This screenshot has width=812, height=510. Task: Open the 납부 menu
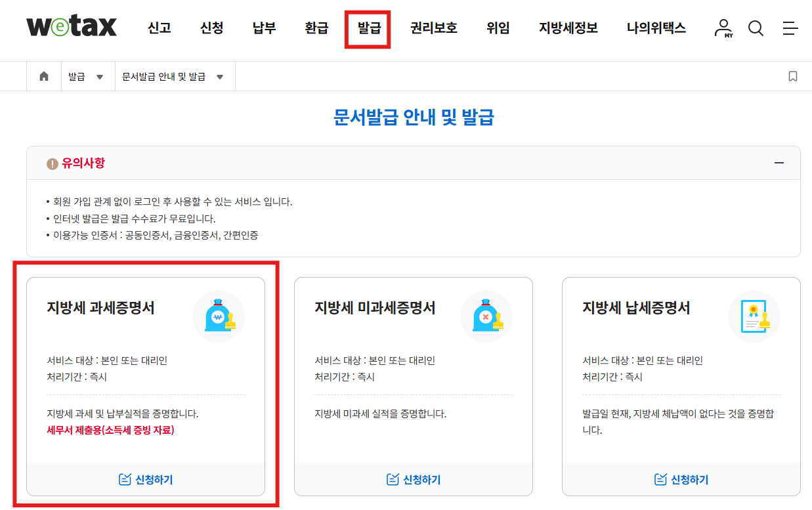tap(263, 29)
